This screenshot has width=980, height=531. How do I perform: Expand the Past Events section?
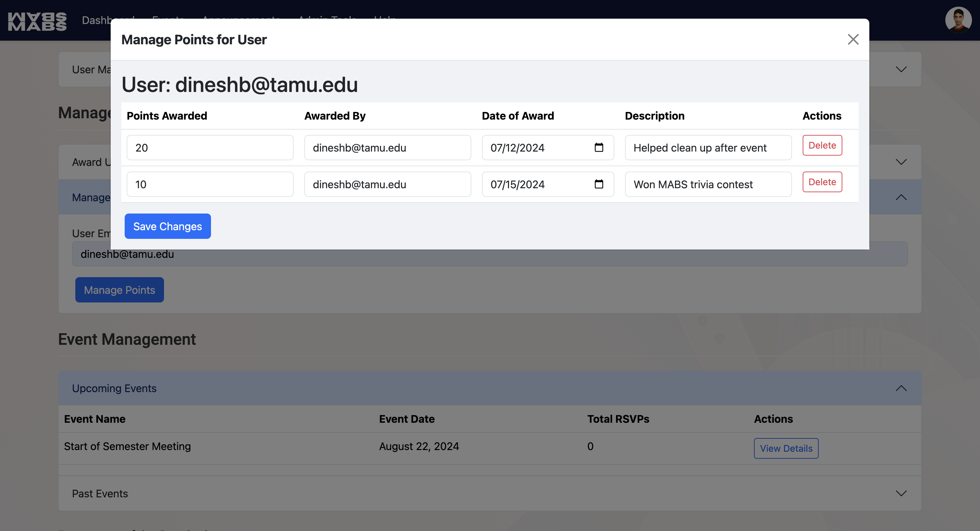pos(901,493)
